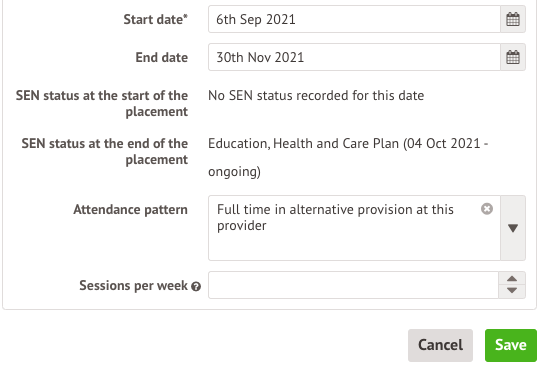Cancel editing the placement
This screenshot has width=548, height=374.
coord(440,345)
